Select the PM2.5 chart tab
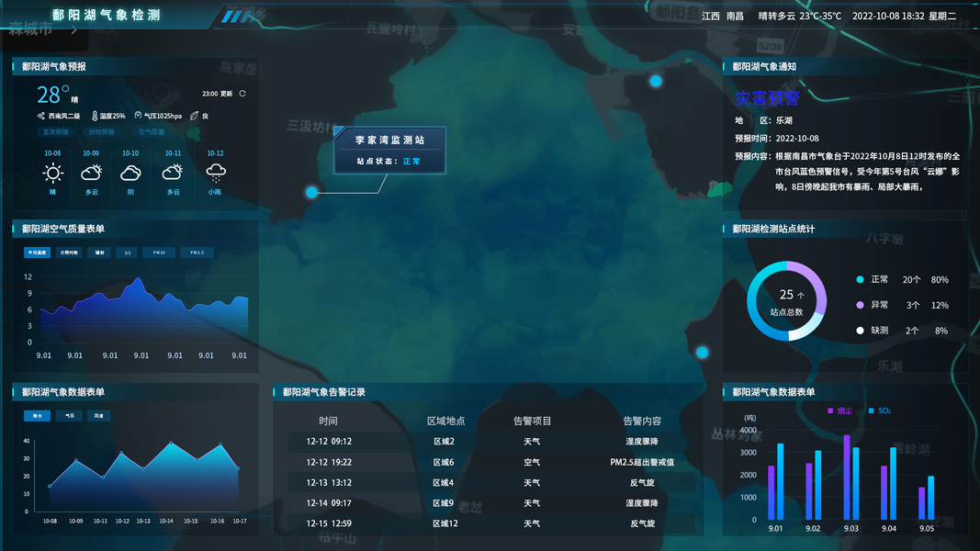 [x=197, y=253]
